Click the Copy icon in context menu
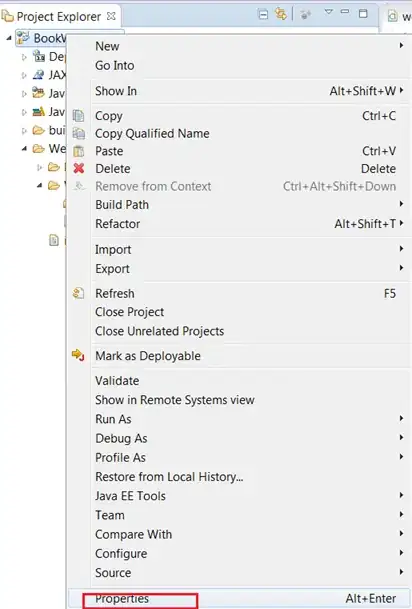412x609 pixels. pos(78,116)
